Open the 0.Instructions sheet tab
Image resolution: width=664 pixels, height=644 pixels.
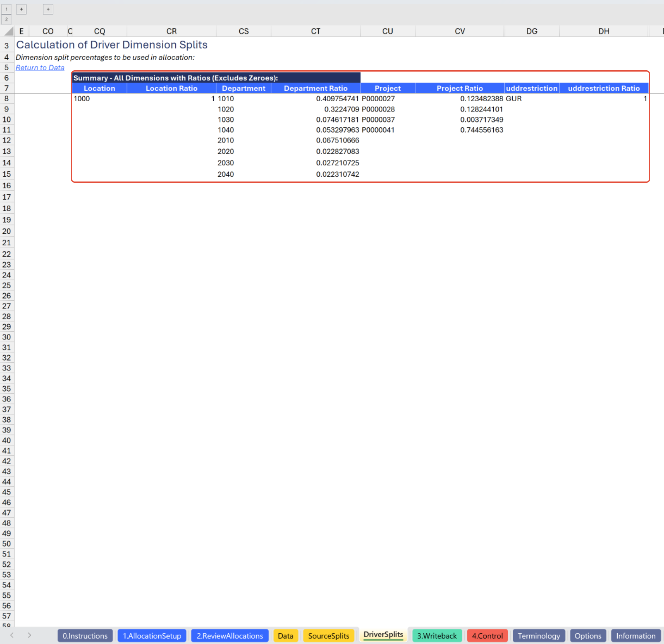85,635
